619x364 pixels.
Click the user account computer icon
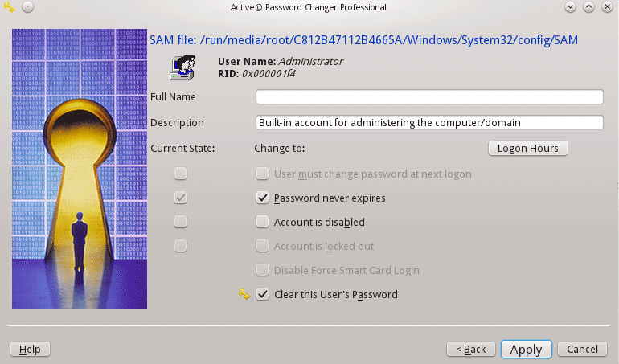point(182,67)
